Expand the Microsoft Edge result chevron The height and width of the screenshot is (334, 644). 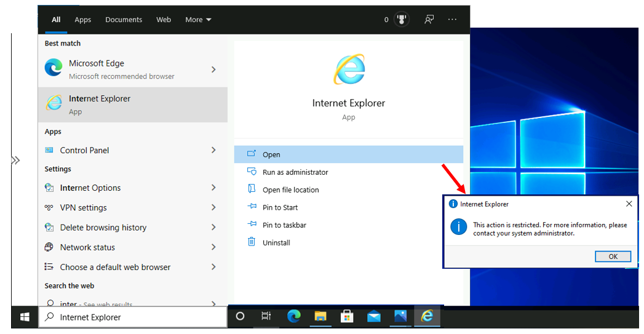tap(213, 70)
